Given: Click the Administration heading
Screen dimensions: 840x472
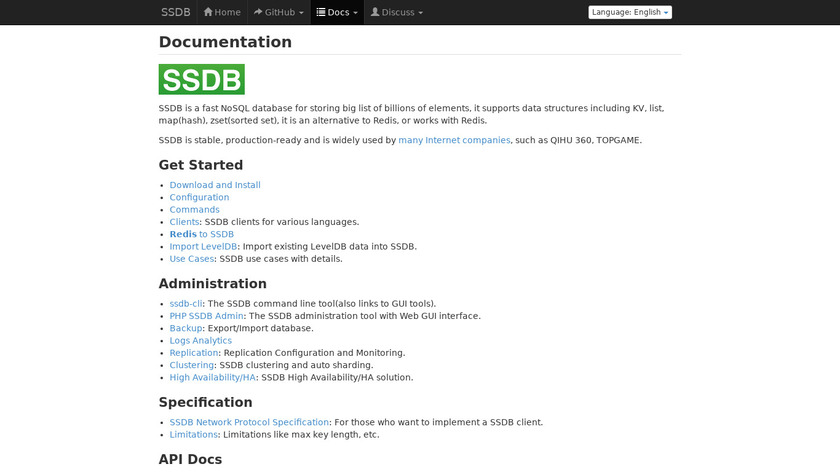Looking at the screenshot, I should 212,283.
